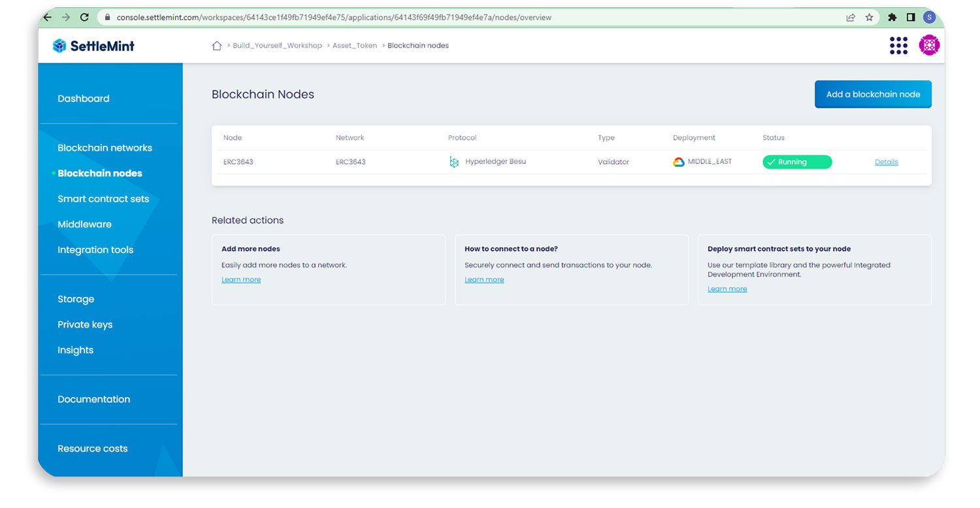
Task: Open Dashboard in the sidebar
Action: (84, 99)
